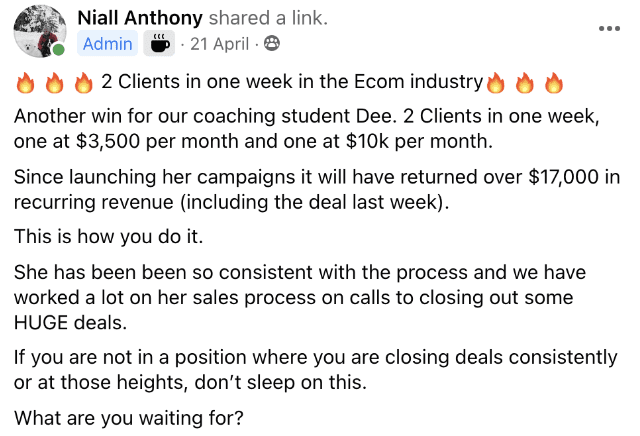Click the green online status dot

(x=59, y=50)
